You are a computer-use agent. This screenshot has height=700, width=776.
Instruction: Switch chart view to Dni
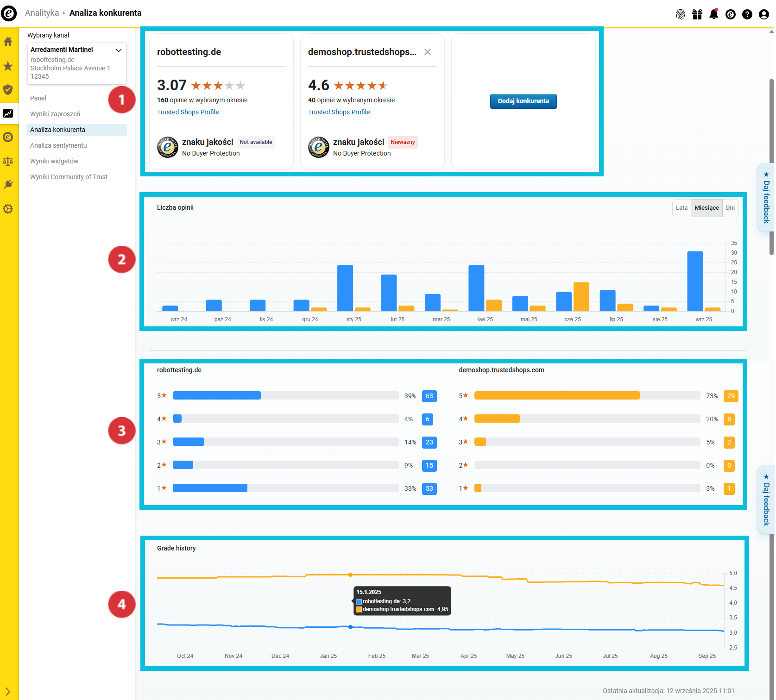tap(730, 208)
